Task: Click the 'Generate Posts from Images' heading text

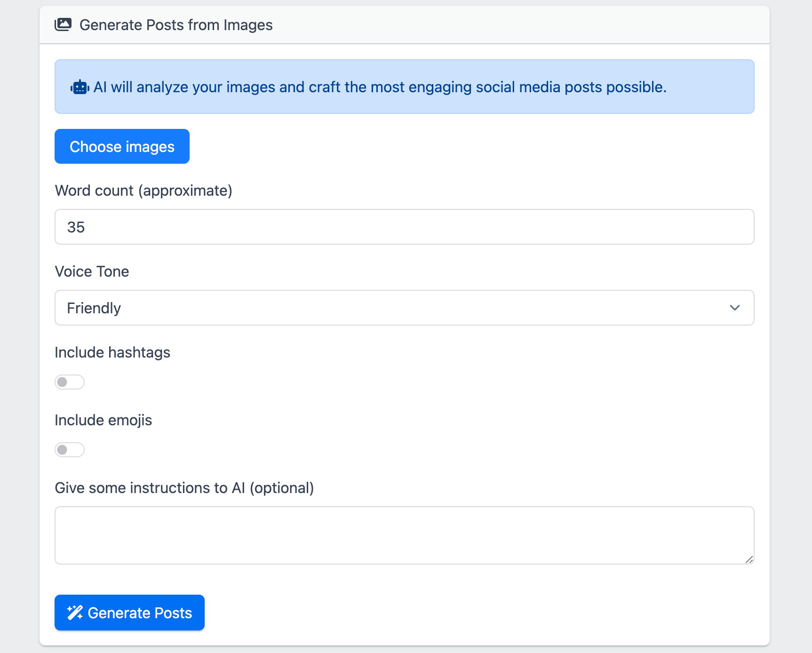Action: coord(176,25)
